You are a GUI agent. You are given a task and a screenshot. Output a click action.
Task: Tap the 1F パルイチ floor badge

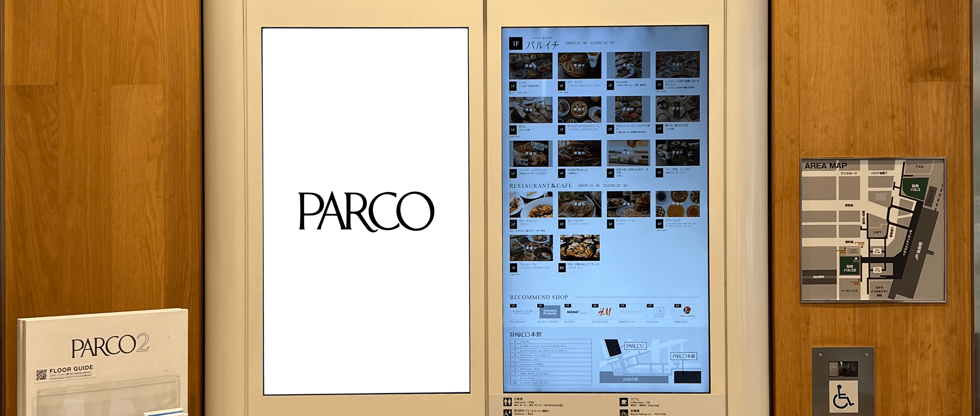[515, 44]
